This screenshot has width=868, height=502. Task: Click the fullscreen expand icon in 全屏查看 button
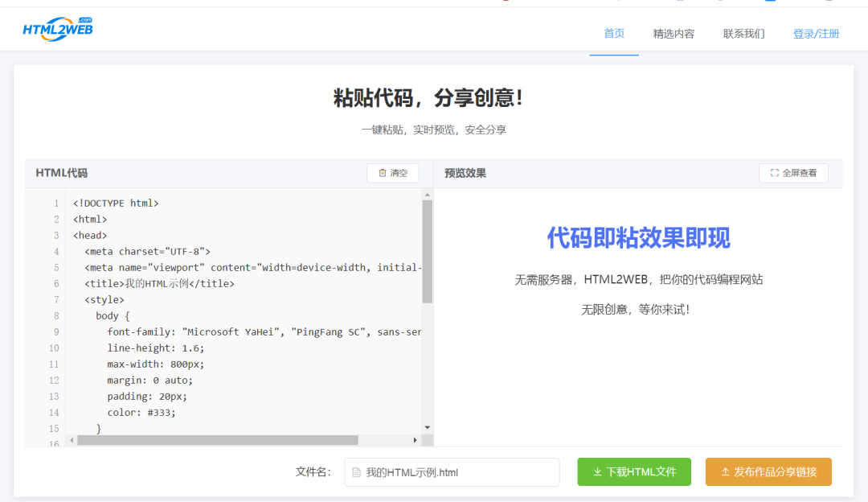click(x=774, y=172)
